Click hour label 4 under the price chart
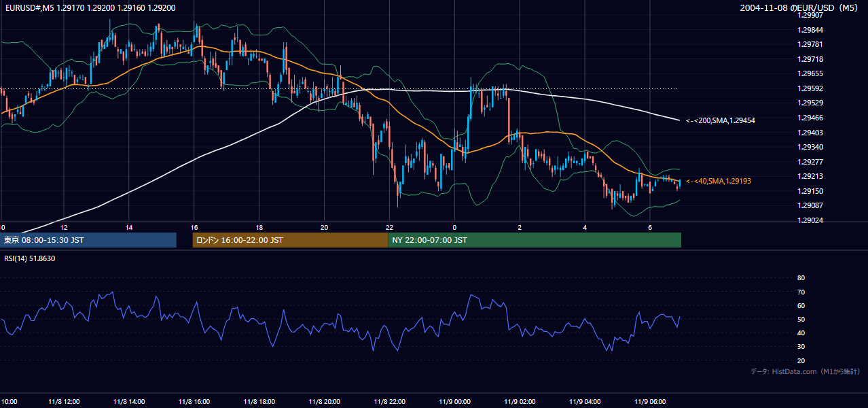 pyautogui.click(x=585, y=227)
